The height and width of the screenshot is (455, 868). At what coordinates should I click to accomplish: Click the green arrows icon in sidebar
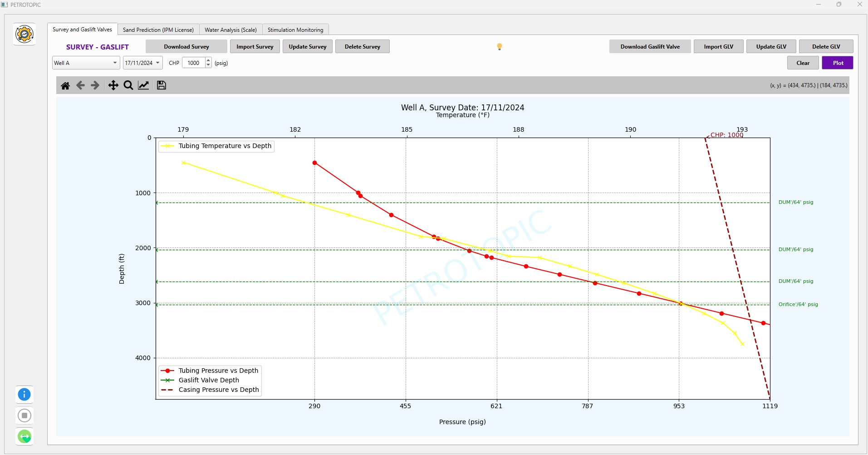click(x=25, y=436)
